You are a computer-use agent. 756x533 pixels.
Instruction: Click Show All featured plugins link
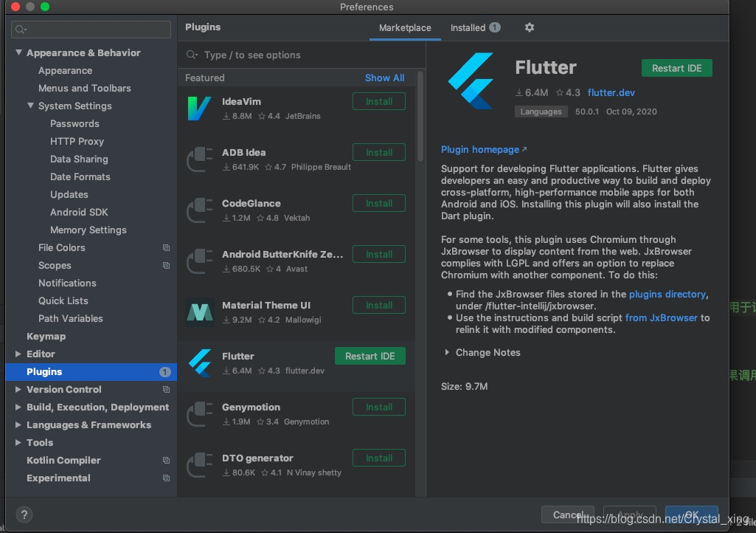click(x=384, y=78)
